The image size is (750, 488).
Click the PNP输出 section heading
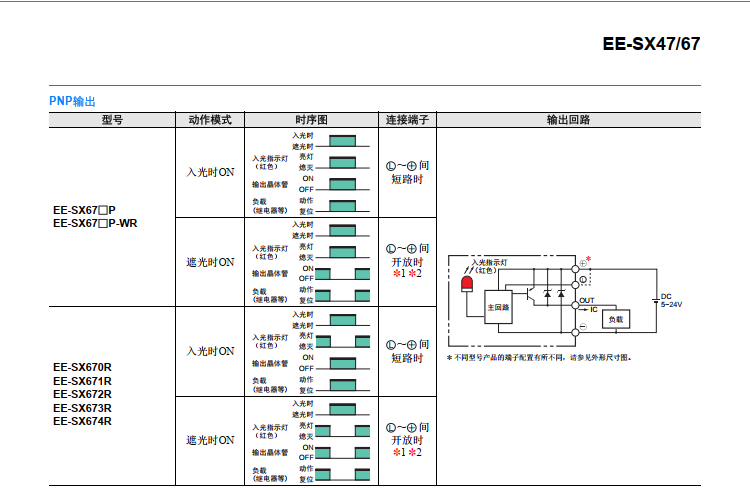[73, 101]
